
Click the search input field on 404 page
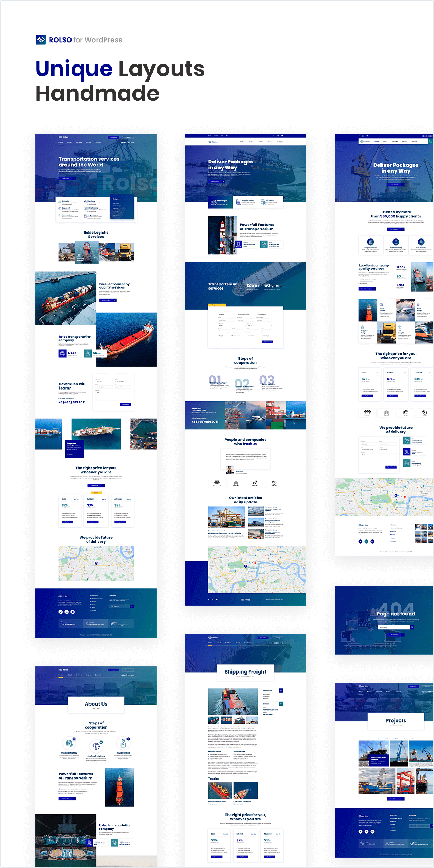(x=393, y=627)
